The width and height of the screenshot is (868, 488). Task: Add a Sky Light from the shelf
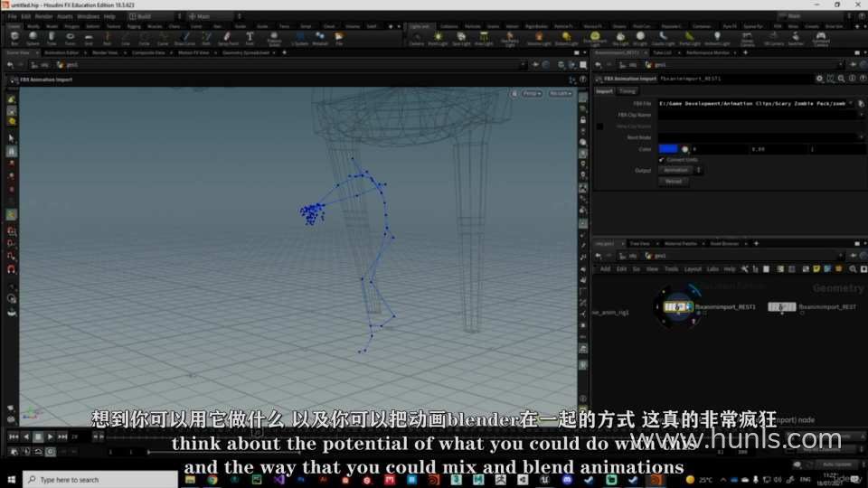[x=620, y=38]
